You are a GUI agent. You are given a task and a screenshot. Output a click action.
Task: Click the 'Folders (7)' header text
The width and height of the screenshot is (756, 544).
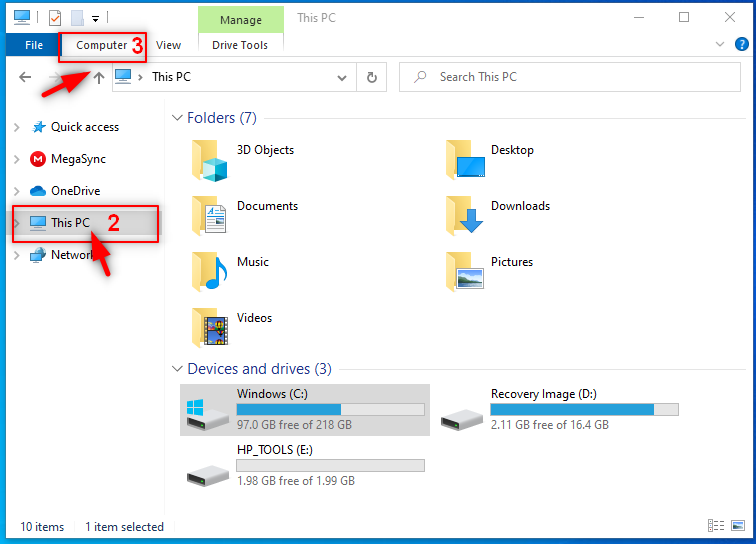[x=222, y=118]
